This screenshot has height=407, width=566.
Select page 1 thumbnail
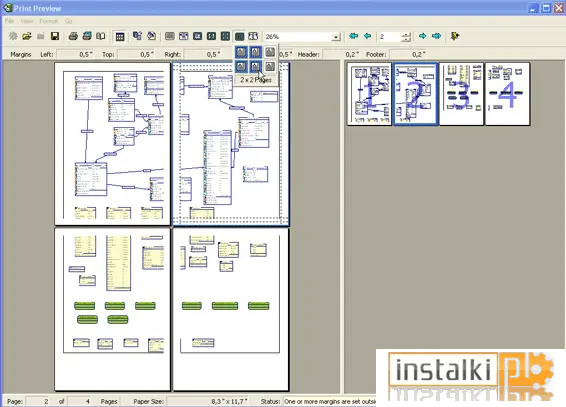(369, 94)
